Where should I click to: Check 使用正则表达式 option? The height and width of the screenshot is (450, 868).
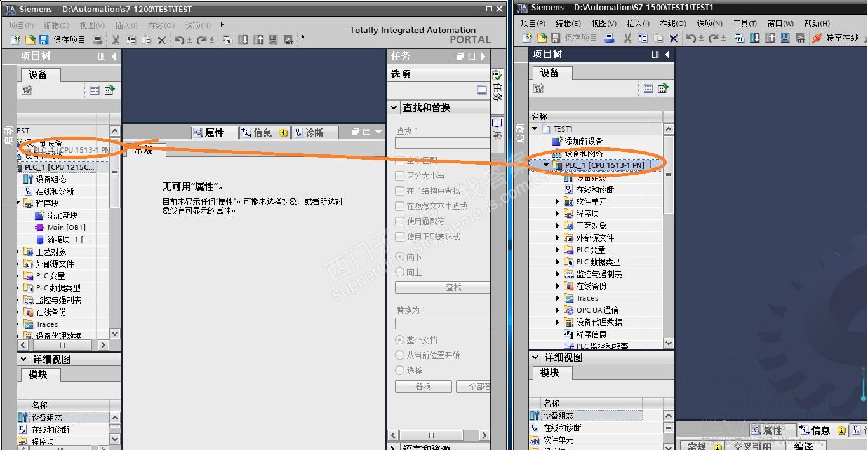400,236
